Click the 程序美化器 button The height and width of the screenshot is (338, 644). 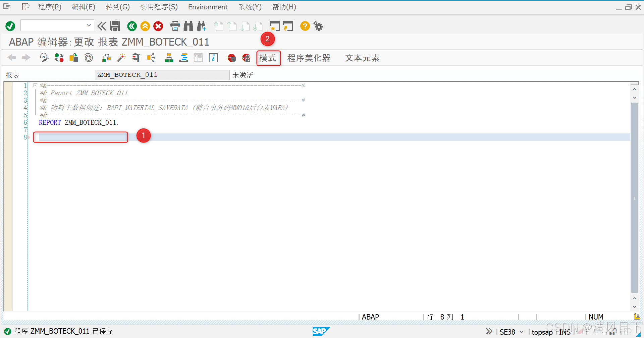309,58
